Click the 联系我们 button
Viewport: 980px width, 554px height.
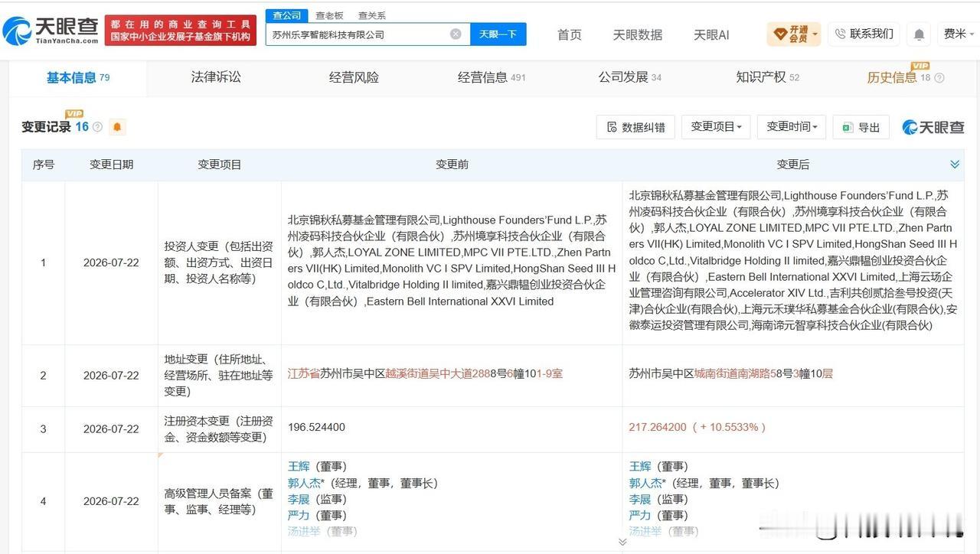(x=864, y=34)
